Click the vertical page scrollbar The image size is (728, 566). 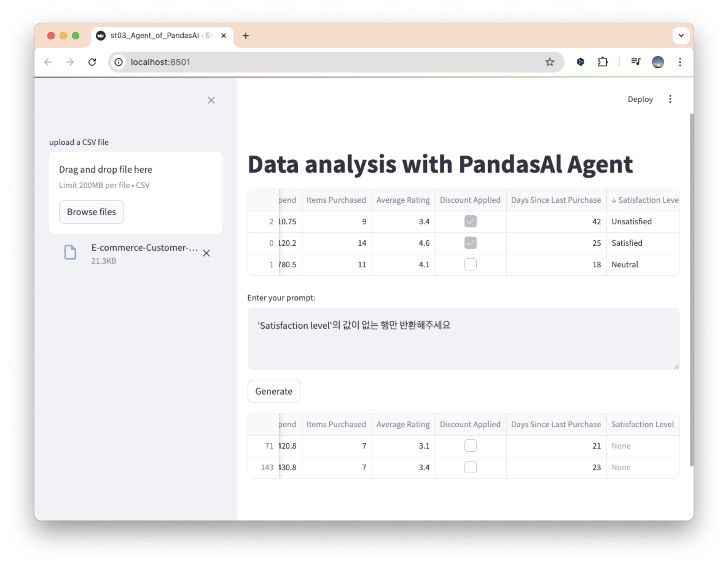[691, 290]
